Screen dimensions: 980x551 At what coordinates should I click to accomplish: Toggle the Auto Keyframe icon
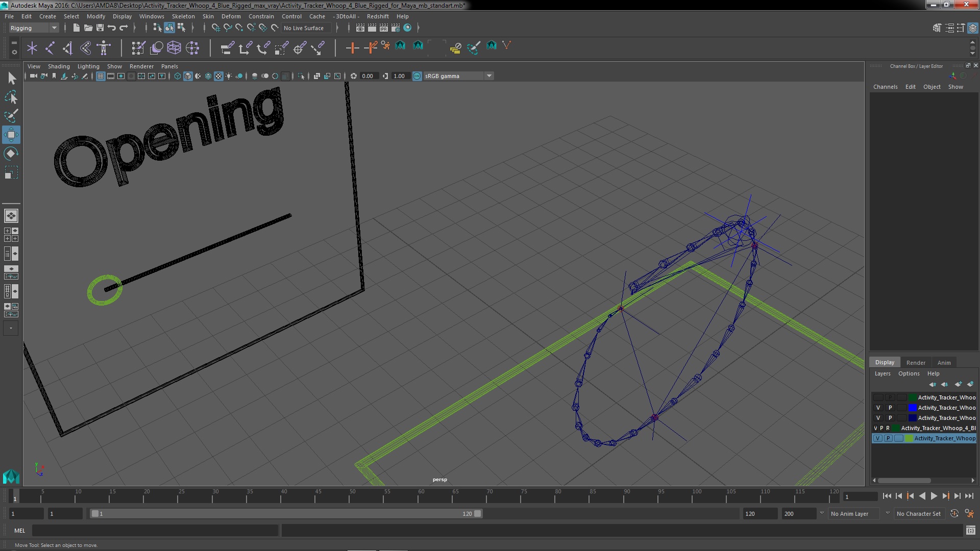pos(954,514)
